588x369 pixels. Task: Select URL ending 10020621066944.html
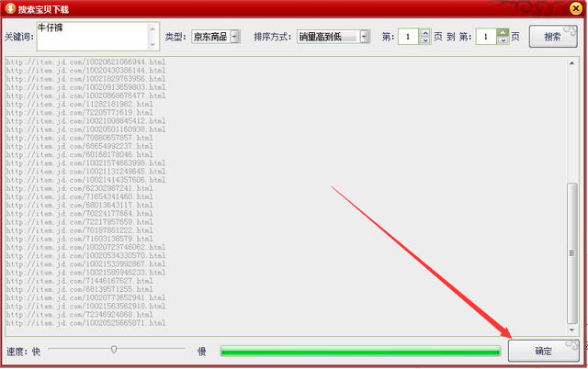coord(85,61)
